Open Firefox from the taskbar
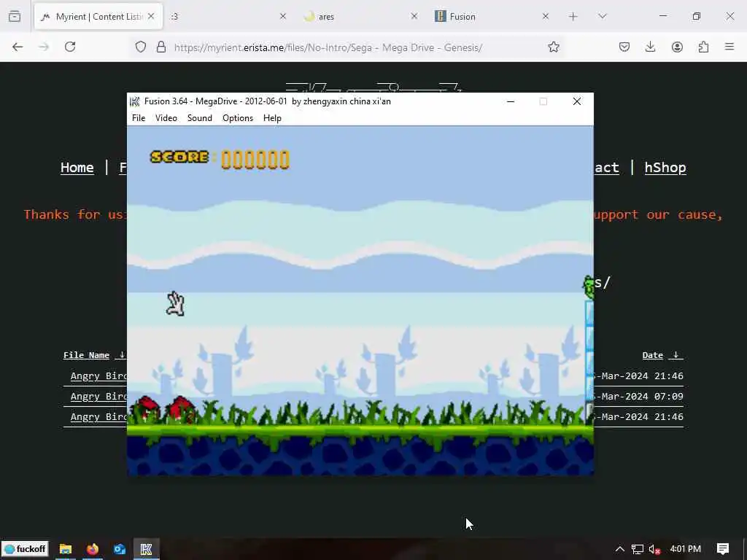The height and width of the screenshot is (560, 747). [93, 549]
